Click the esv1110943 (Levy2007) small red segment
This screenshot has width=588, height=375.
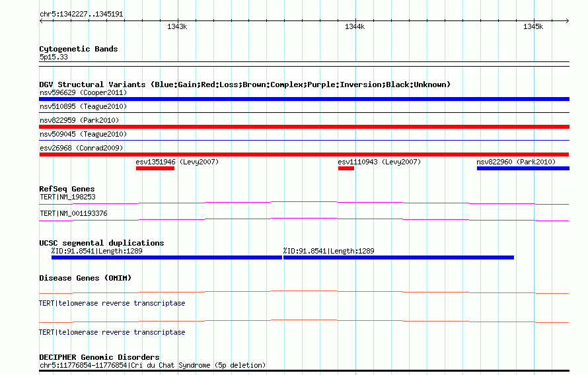(x=346, y=168)
